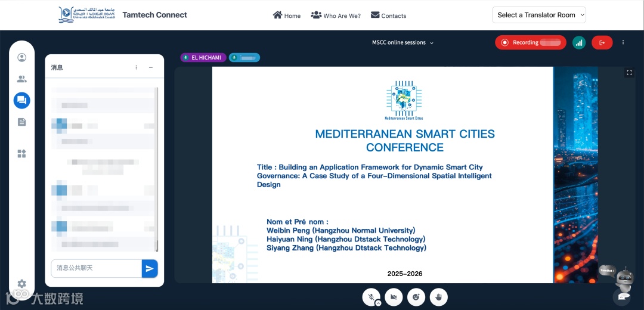Open the Contacts page
Image resolution: width=644 pixels, height=310 pixels.
point(389,15)
